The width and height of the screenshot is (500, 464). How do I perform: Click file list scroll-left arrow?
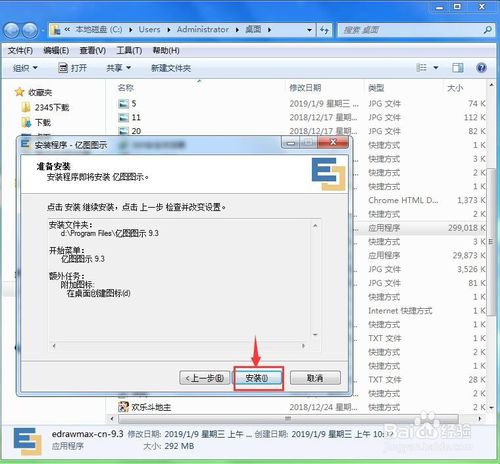coord(112,418)
